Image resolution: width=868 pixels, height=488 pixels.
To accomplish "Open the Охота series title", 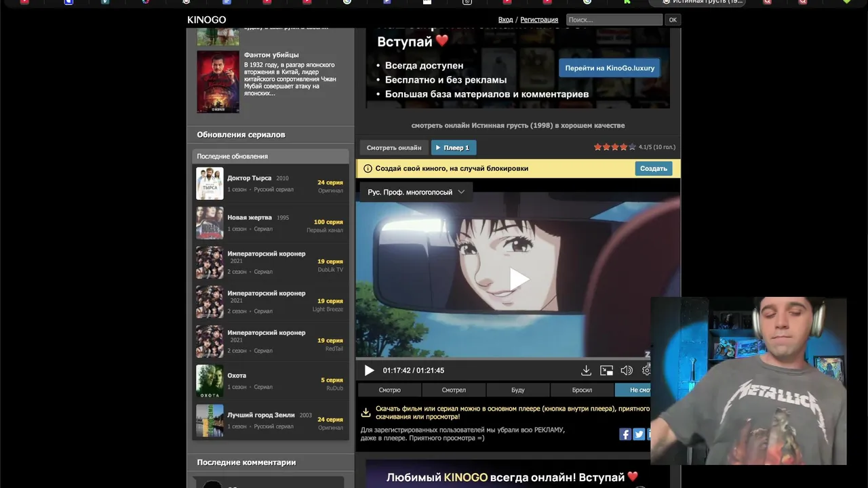I will (237, 375).
